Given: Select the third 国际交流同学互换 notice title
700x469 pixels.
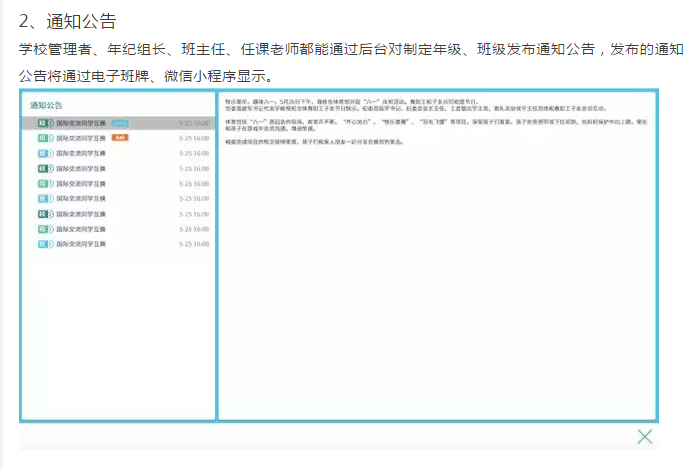Looking at the screenshot, I should point(81,153).
